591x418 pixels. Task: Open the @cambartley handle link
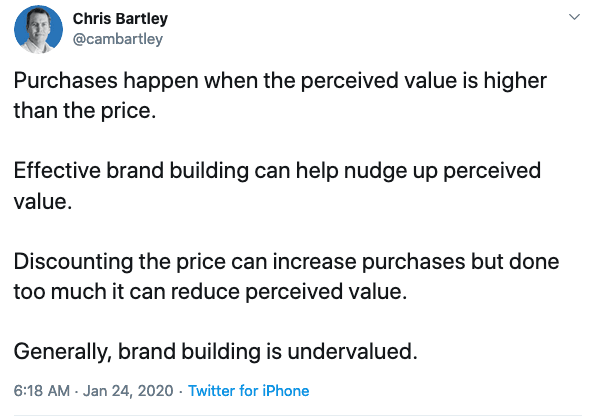click(117, 39)
